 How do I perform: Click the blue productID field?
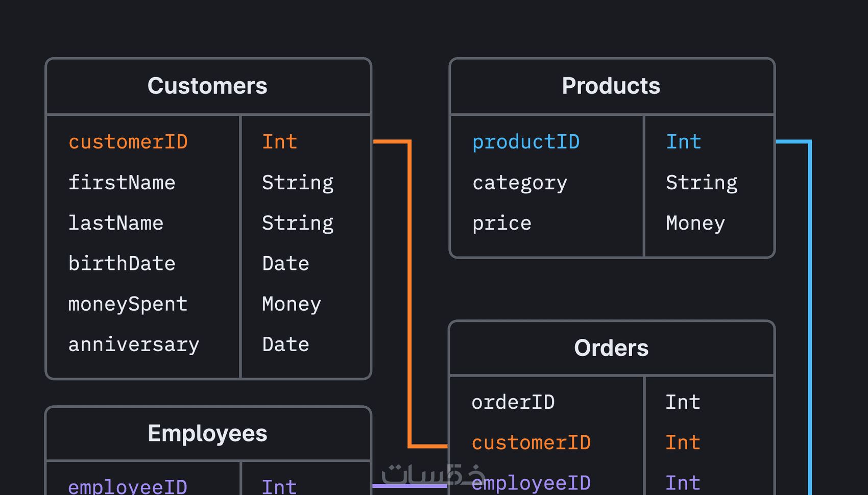click(x=526, y=142)
